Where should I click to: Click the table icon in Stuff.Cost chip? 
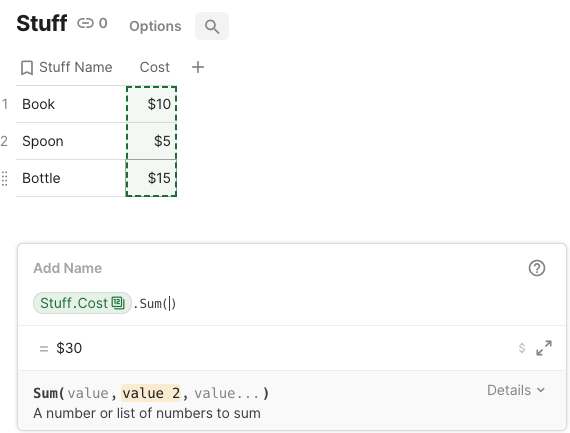point(118,303)
